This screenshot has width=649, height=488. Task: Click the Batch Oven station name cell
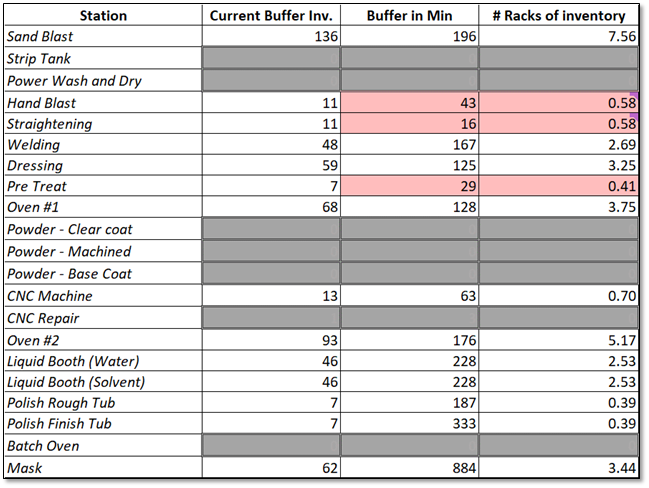click(102, 446)
